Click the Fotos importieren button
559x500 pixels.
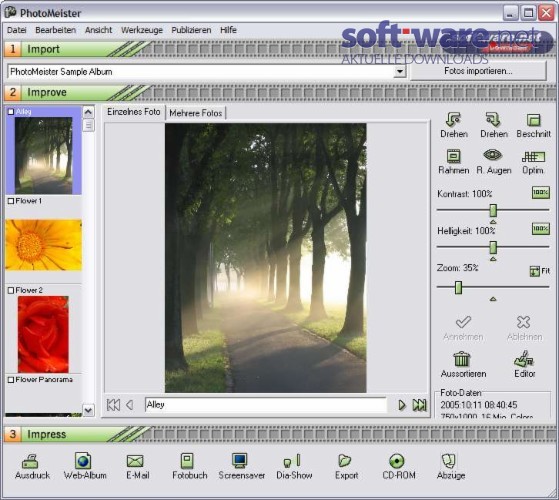[478, 71]
